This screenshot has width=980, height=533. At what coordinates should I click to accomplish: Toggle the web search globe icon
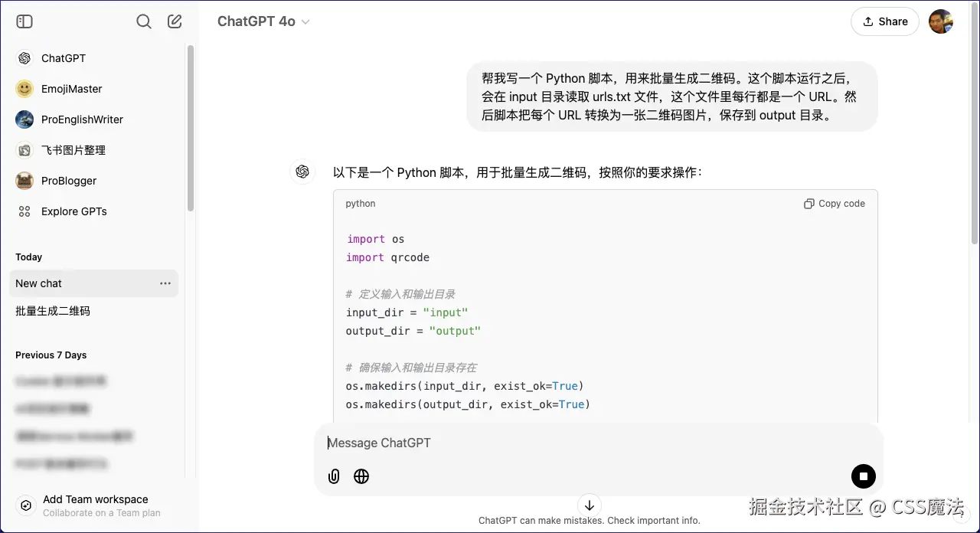361,476
